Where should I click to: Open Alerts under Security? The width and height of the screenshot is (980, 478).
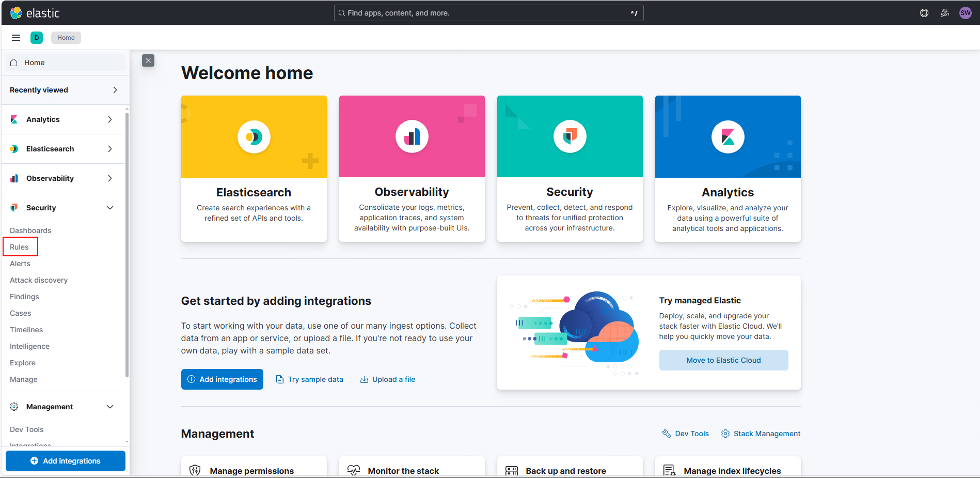(x=20, y=264)
